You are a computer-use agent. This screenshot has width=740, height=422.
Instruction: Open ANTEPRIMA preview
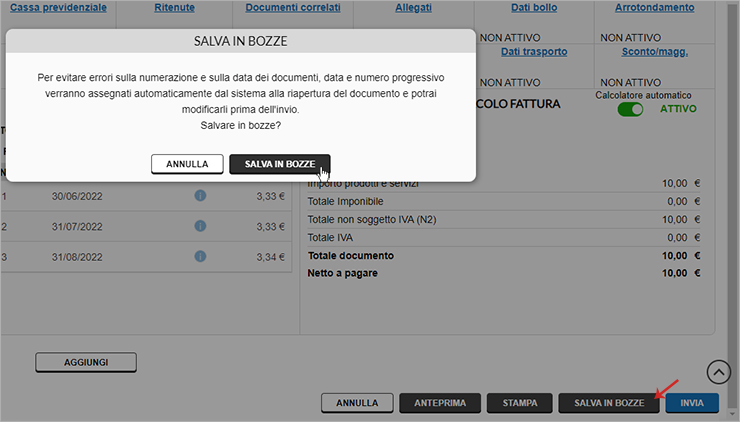pos(440,403)
